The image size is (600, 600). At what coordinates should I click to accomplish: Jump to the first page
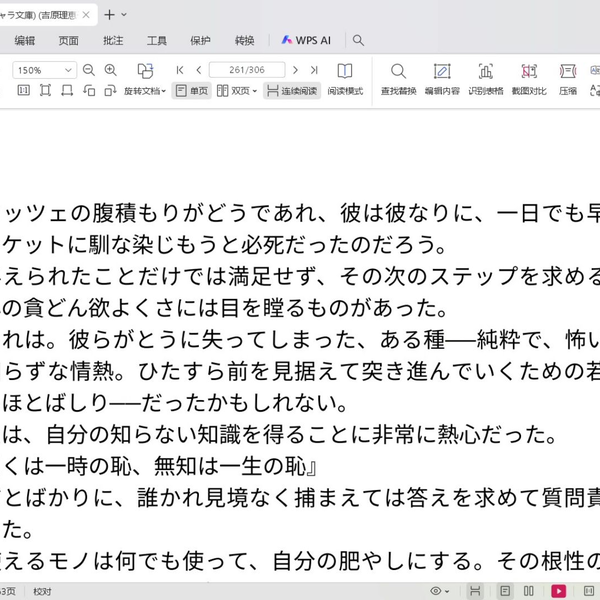pos(180,70)
